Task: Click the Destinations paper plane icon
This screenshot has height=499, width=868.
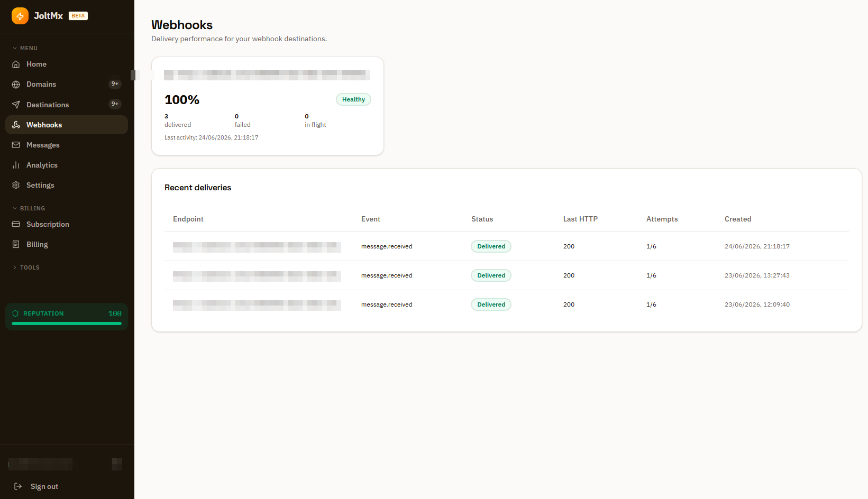Action: (x=16, y=105)
